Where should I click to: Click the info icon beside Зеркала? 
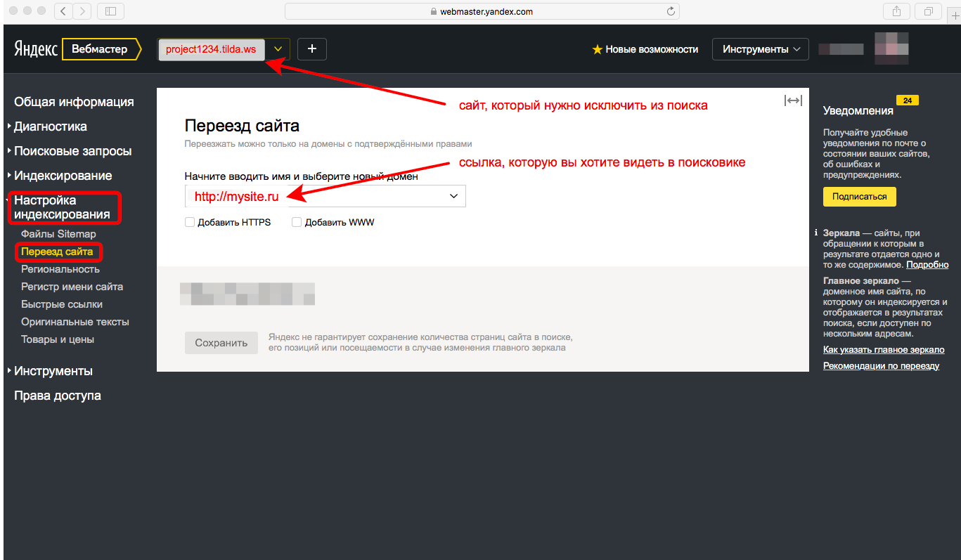click(815, 233)
